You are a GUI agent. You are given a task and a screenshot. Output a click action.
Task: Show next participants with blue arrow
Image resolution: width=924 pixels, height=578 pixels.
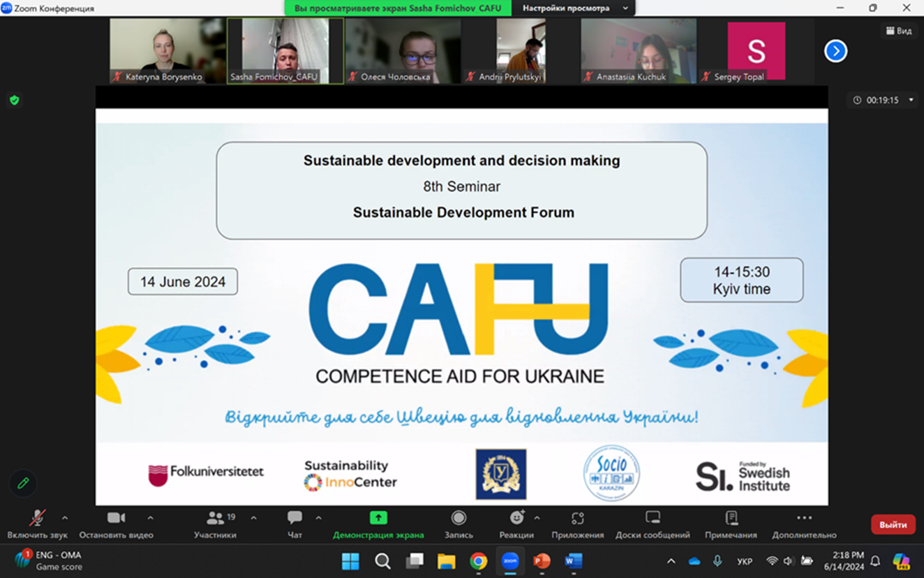tap(835, 51)
